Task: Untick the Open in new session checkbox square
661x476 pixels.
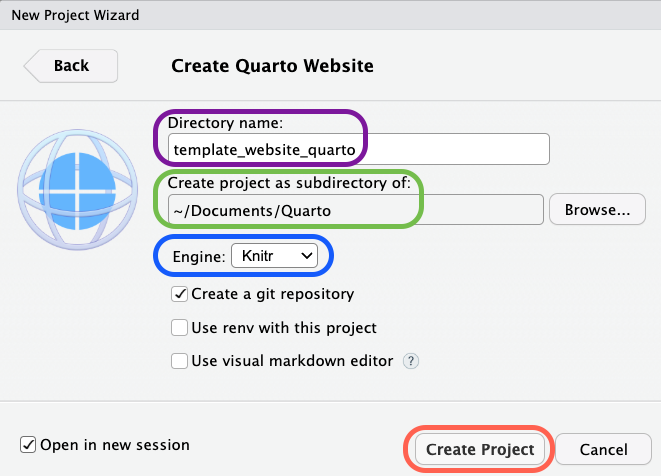Action: tap(28, 445)
